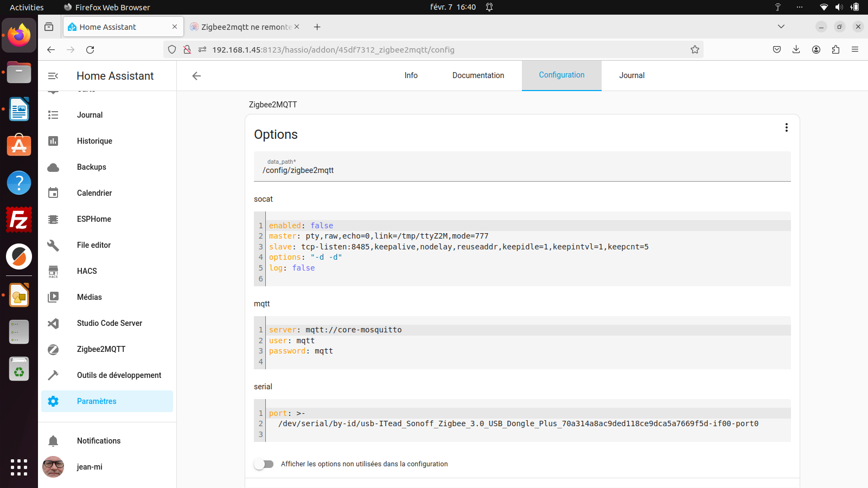This screenshot has width=868, height=488.
Task: Open Paramètres gear icon
Action: [x=53, y=401]
